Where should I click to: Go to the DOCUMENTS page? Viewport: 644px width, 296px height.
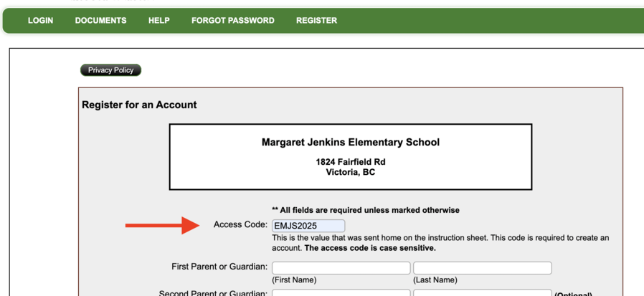100,21
